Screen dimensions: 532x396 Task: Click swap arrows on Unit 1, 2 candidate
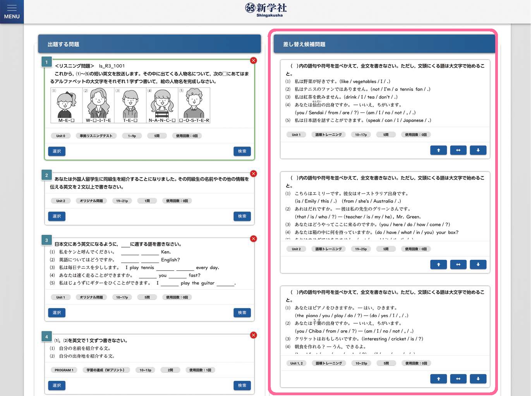click(x=458, y=379)
